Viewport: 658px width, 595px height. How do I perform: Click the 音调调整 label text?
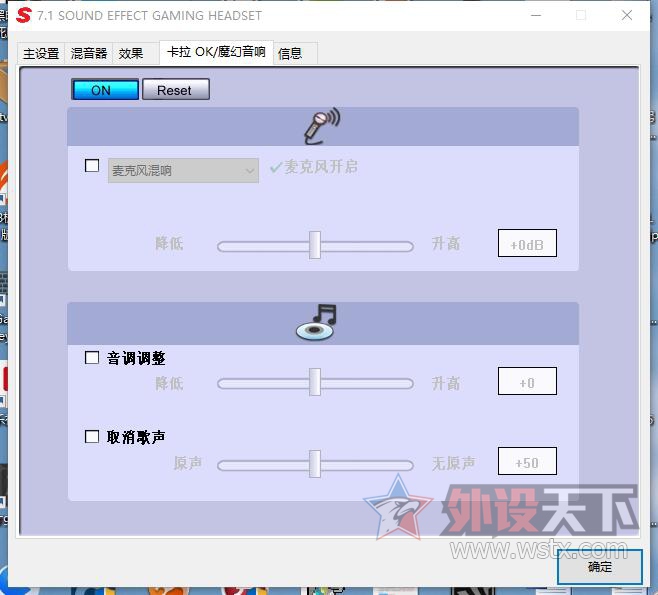click(136, 358)
